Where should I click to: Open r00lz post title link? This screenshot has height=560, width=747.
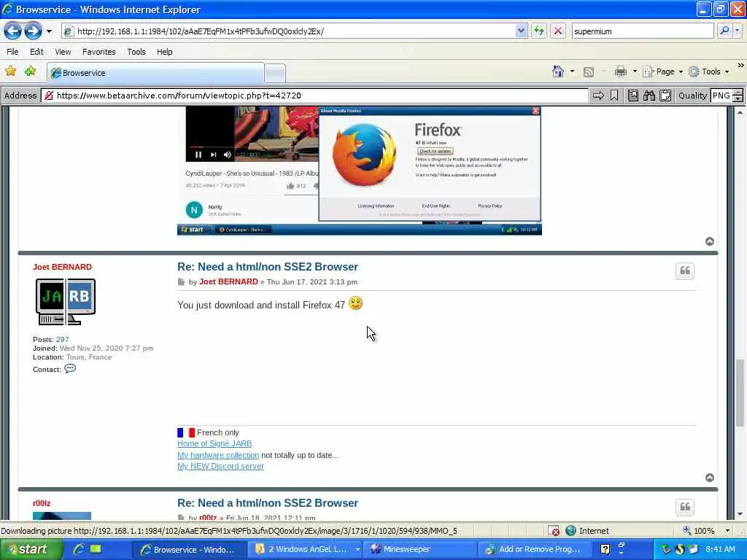[x=268, y=503]
